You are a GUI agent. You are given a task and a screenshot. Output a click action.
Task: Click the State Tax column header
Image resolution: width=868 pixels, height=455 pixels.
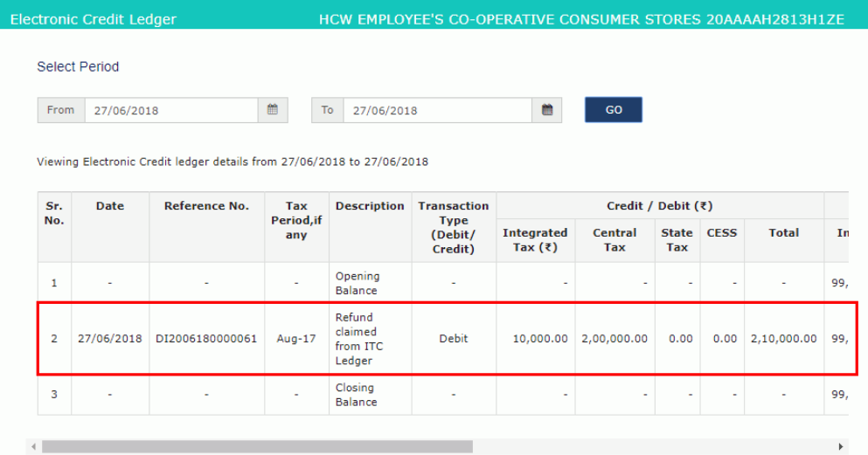click(x=677, y=240)
